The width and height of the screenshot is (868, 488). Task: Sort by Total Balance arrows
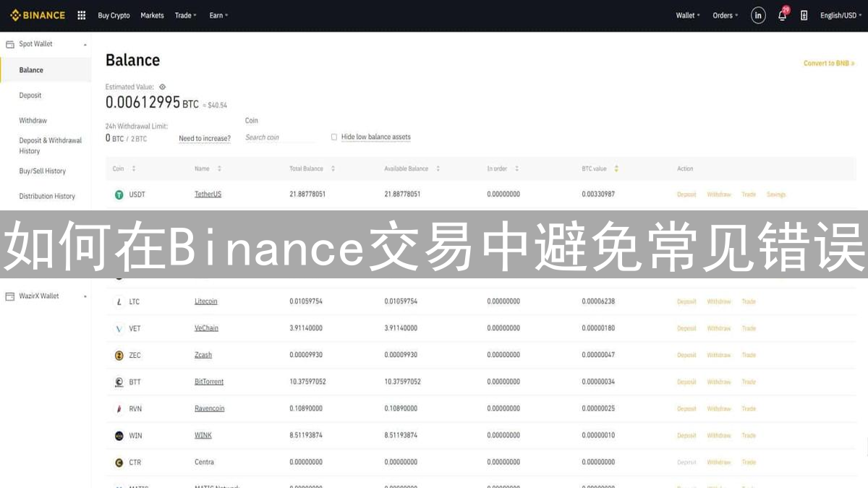tap(333, 168)
